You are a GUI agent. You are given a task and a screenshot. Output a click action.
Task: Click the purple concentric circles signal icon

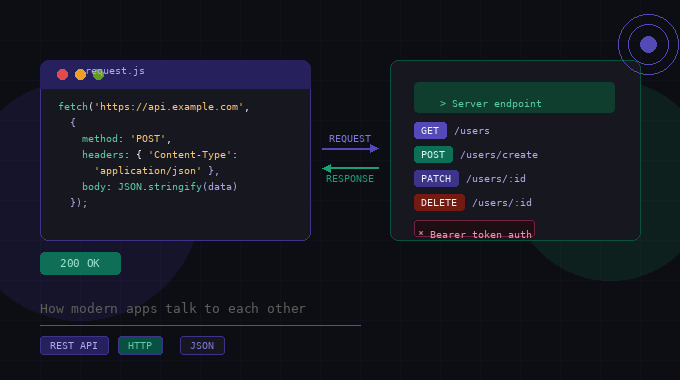pos(648,44)
